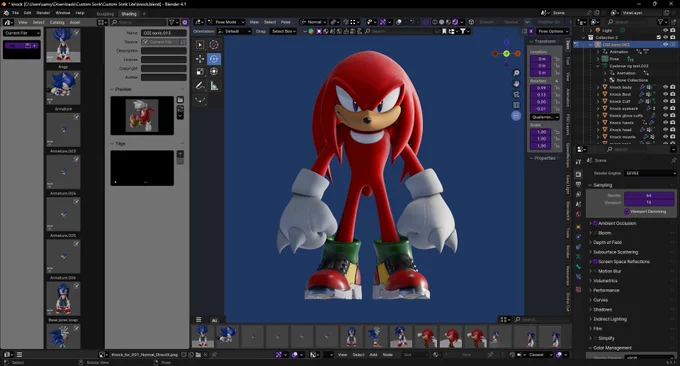Click the viewport zoom magnifier icon
680x366 pixels.
tap(516, 73)
